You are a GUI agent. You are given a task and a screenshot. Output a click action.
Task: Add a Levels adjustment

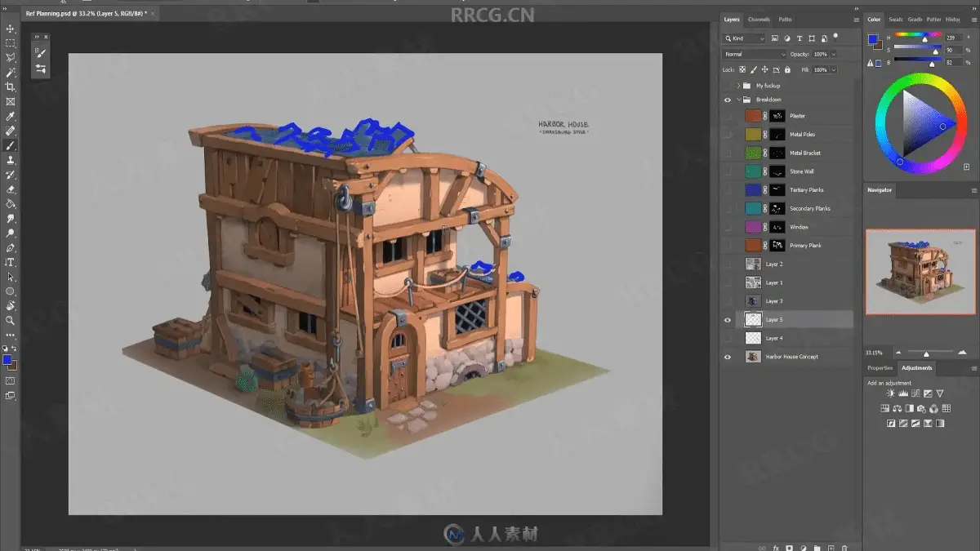coord(903,393)
